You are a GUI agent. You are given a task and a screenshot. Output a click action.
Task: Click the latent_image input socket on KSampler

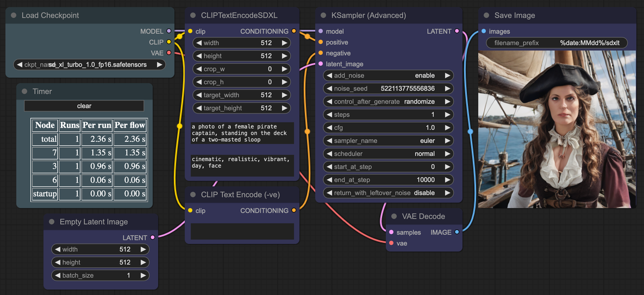320,64
